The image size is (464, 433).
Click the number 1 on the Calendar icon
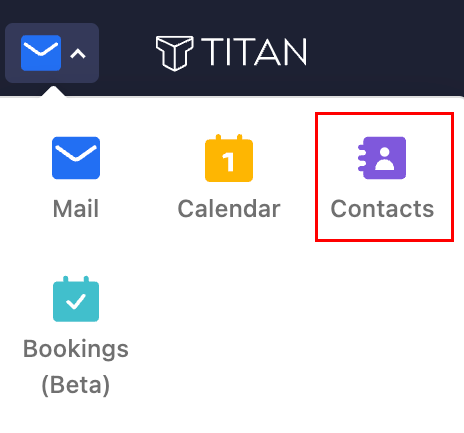228,162
